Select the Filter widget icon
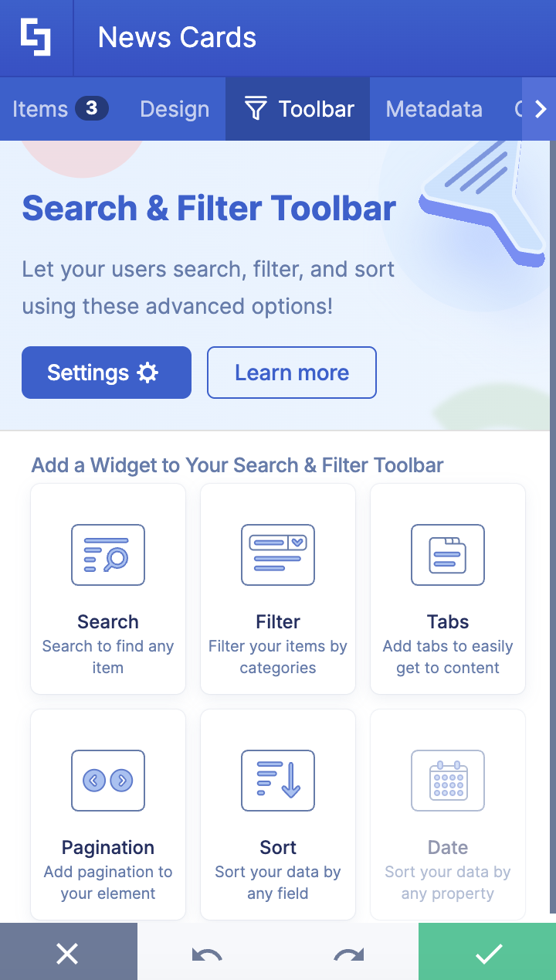The height and width of the screenshot is (980, 556). click(277, 555)
